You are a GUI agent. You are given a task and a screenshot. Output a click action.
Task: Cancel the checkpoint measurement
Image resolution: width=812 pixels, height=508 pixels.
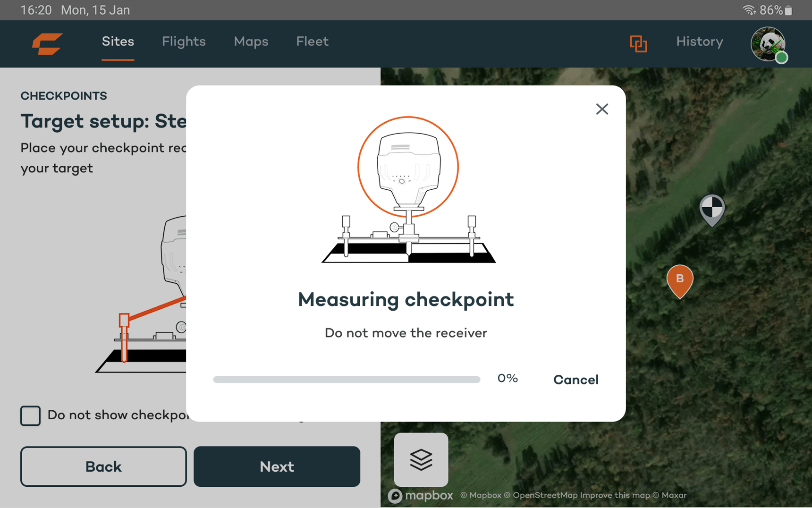tap(575, 380)
